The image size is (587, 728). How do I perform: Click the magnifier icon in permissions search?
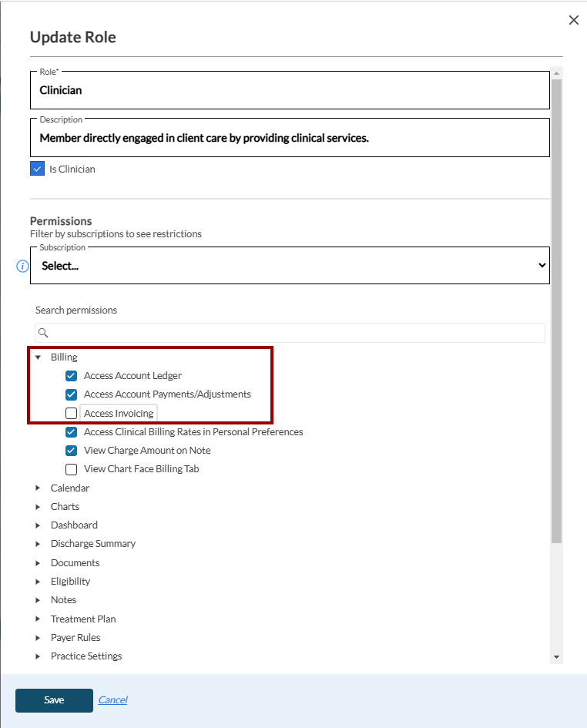(x=44, y=333)
